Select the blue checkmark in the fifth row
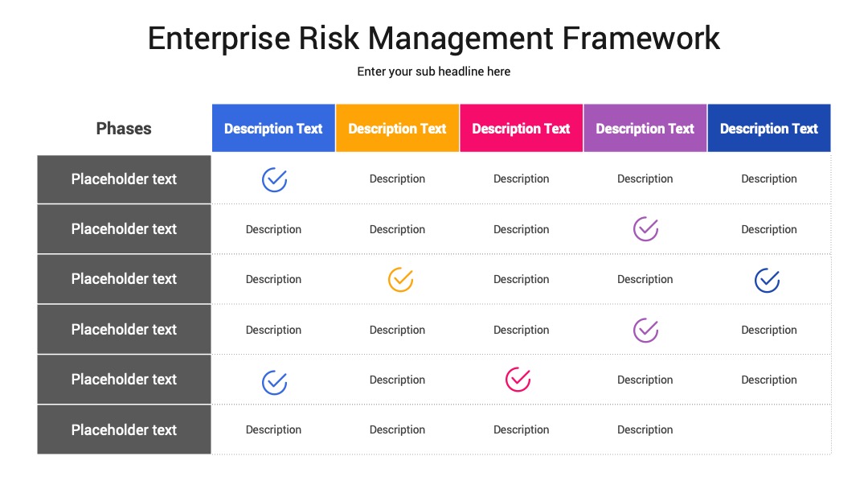Screen dimensions: 868x489 (x=274, y=381)
